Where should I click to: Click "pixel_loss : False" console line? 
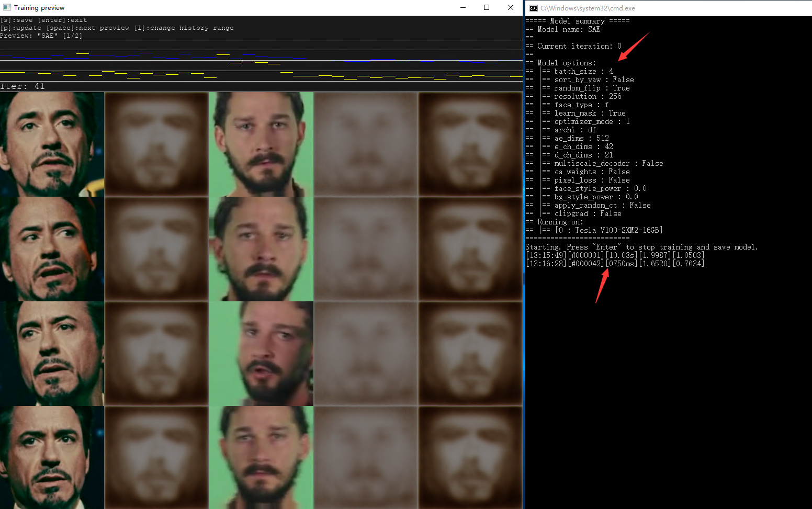592,180
